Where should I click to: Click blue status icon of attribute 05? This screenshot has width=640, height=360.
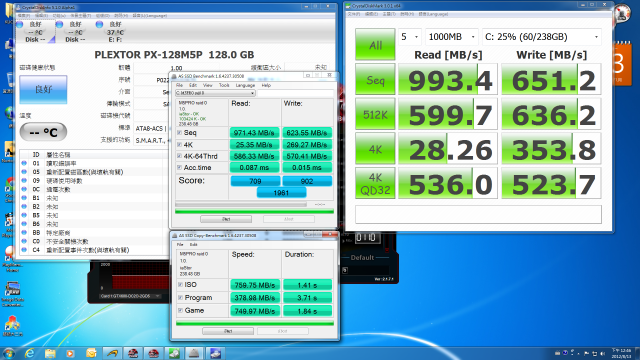point(24,172)
